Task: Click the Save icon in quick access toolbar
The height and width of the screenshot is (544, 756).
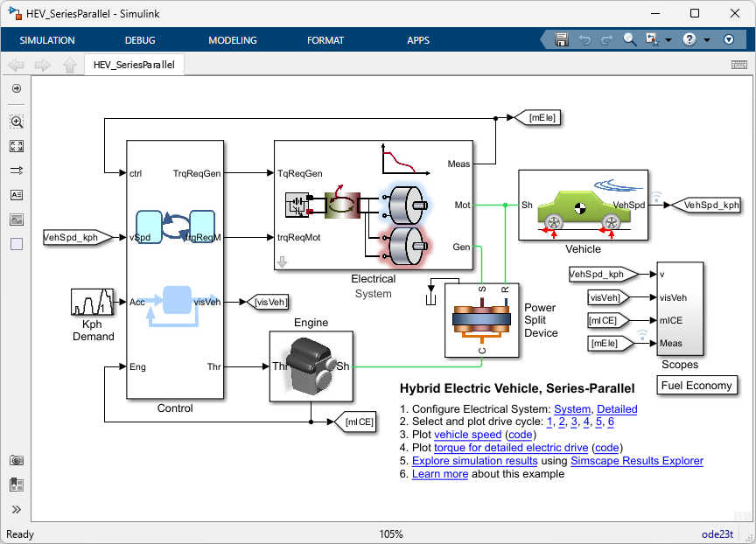Action: click(562, 40)
